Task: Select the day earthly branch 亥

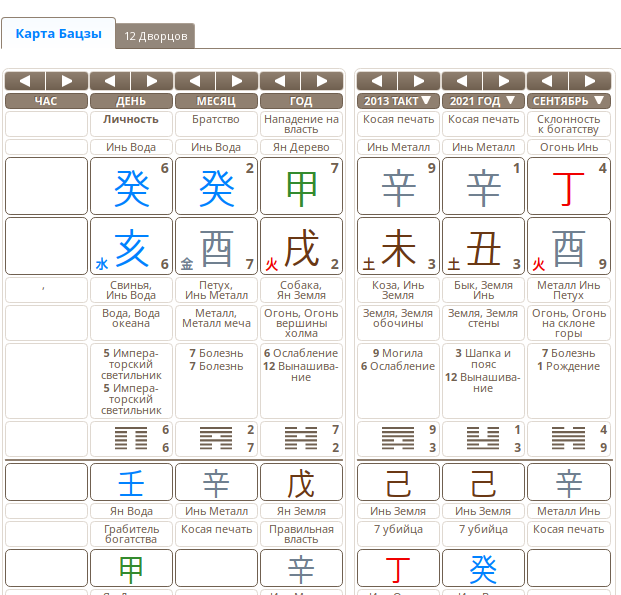Action: pyautogui.click(x=131, y=246)
